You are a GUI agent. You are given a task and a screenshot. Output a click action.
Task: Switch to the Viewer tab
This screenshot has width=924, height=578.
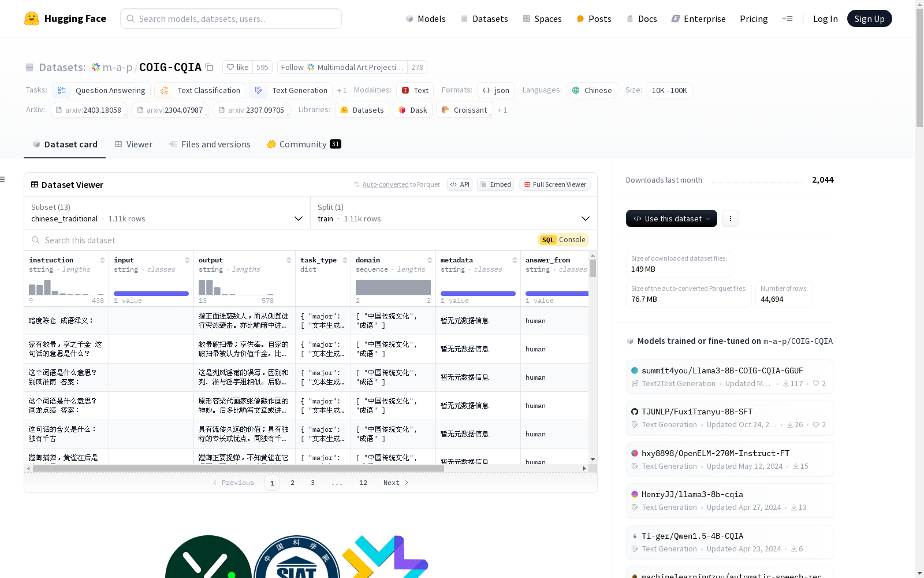[133, 144]
